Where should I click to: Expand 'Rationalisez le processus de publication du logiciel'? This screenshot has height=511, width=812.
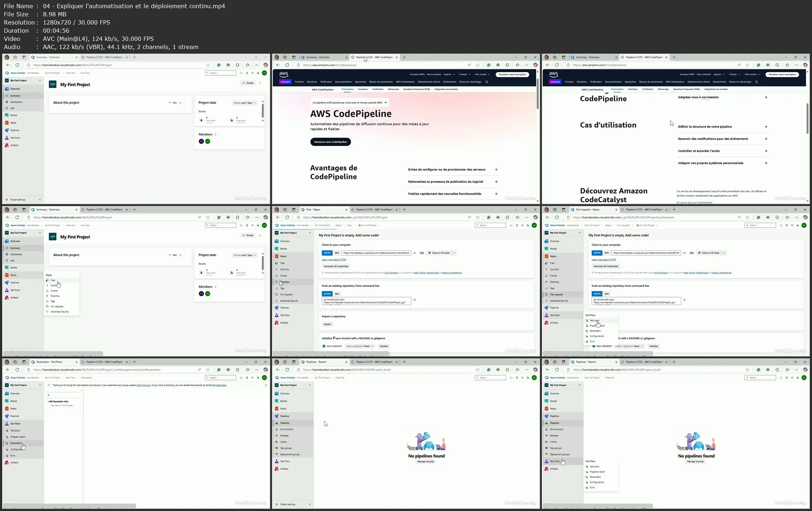(453, 181)
